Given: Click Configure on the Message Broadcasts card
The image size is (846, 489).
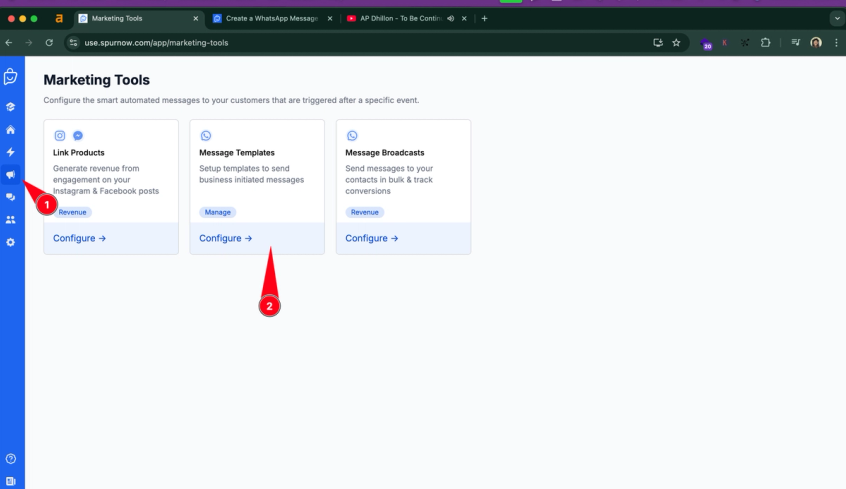Looking at the screenshot, I should click(x=372, y=238).
